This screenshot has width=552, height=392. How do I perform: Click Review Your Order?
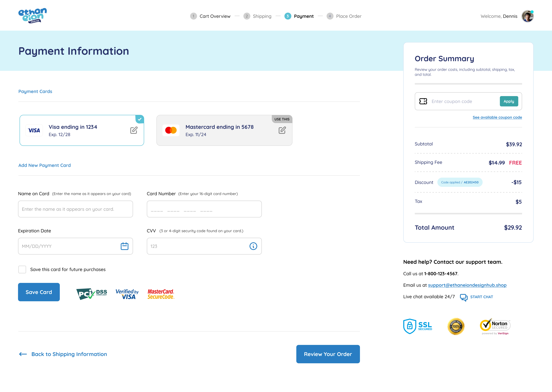pos(328,354)
